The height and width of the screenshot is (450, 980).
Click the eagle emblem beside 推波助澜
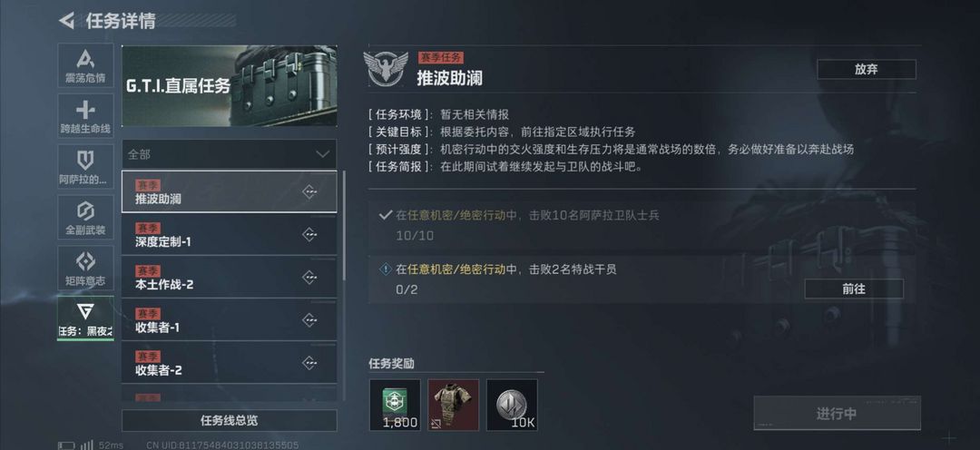coord(386,68)
